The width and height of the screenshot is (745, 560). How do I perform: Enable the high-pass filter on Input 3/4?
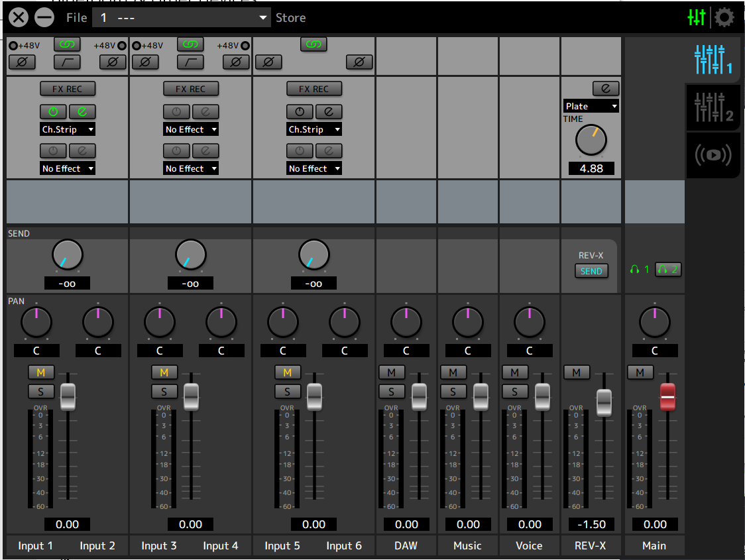click(190, 62)
